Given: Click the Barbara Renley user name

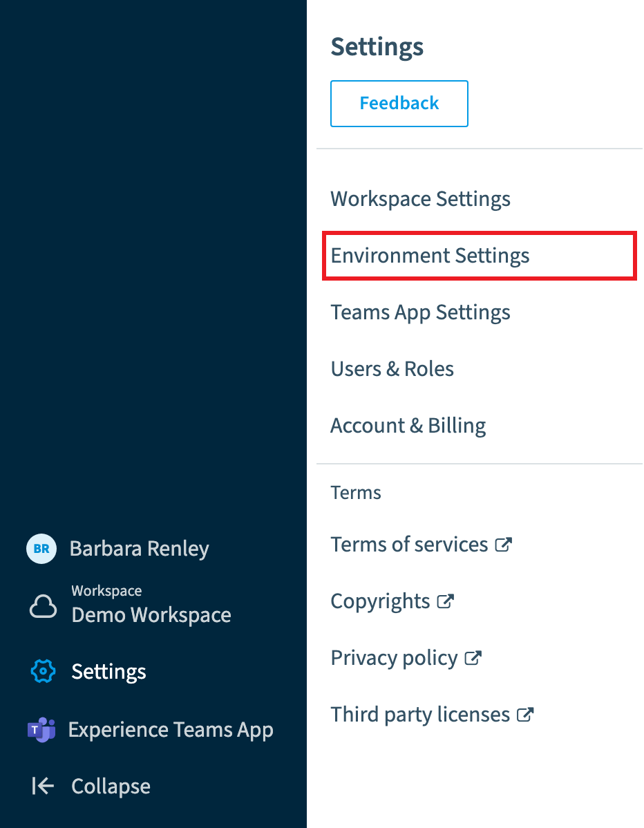Looking at the screenshot, I should tap(140, 549).
